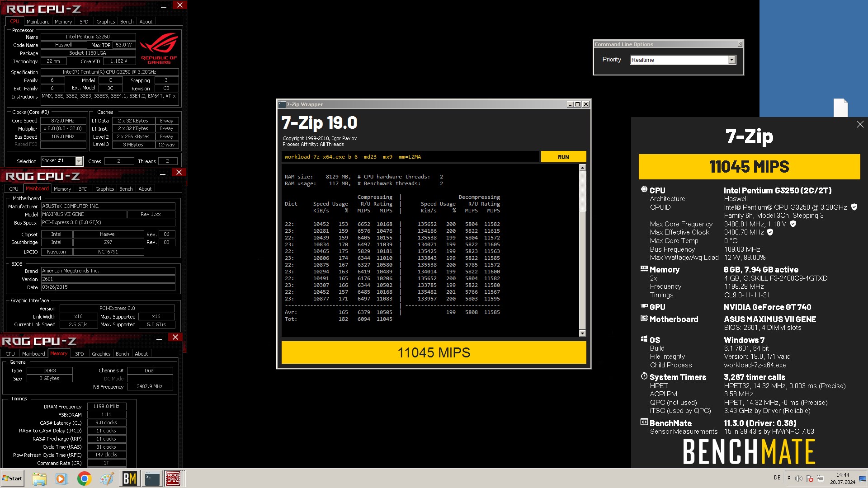Open Memory tab in top CPU-Z window
This screenshot has width=868, height=488.
[x=63, y=22]
